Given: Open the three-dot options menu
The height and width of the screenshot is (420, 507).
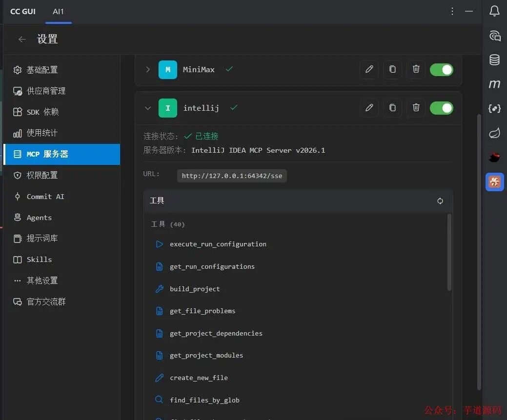Looking at the screenshot, I should 452,11.
